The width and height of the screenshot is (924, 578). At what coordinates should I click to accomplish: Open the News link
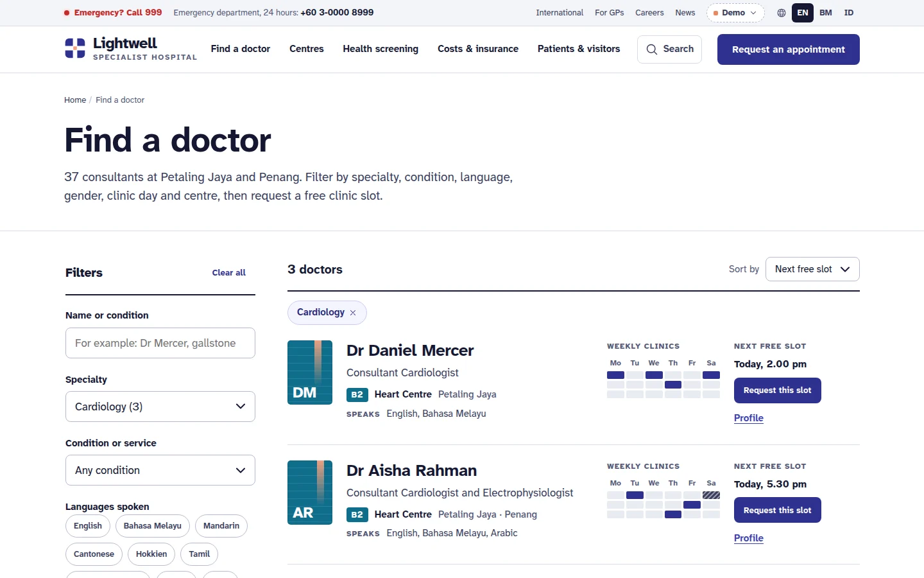click(x=685, y=13)
